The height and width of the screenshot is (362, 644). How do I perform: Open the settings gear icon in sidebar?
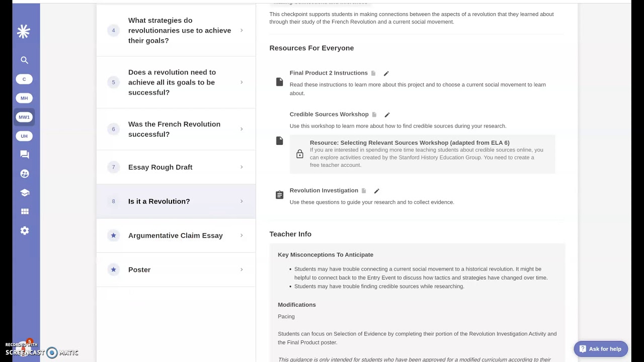click(x=24, y=231)
